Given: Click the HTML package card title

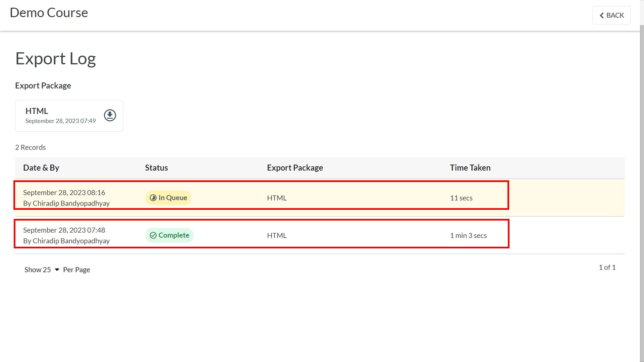Looking at the screenshot, I should coord(37,111).
